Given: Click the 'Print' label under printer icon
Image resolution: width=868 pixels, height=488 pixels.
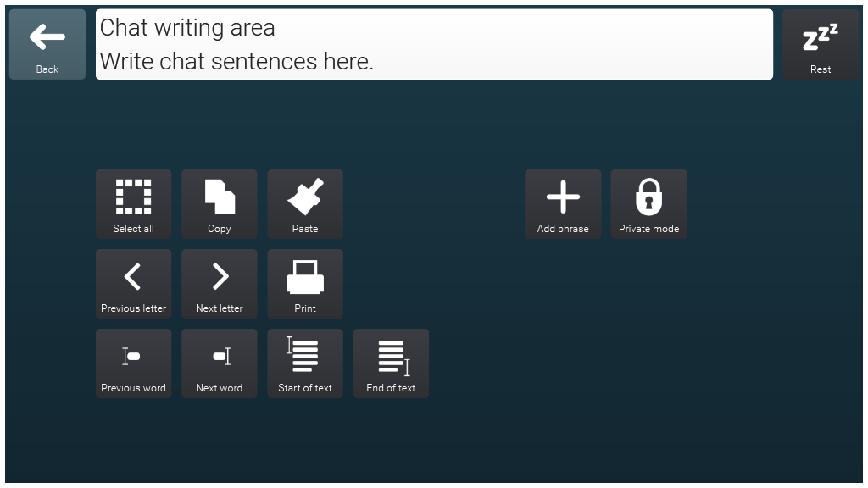Looking at the screenshot, I should pos(305,308).
